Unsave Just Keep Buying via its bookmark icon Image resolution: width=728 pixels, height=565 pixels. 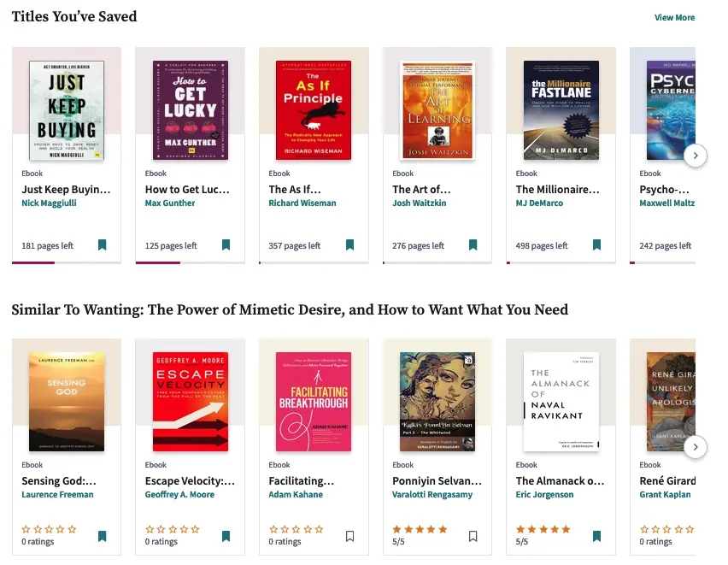pyautogui.click(x=102, y=245)
